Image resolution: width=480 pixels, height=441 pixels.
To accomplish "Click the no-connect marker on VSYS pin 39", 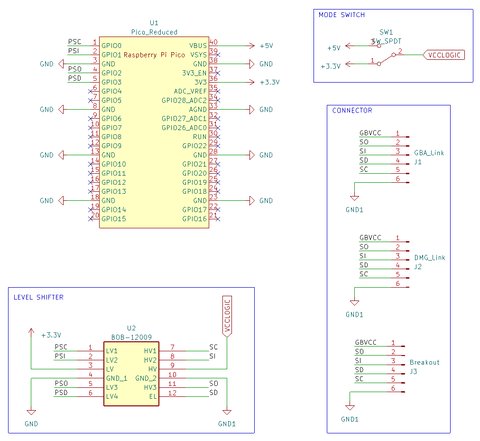I will [x=218, y=55].
